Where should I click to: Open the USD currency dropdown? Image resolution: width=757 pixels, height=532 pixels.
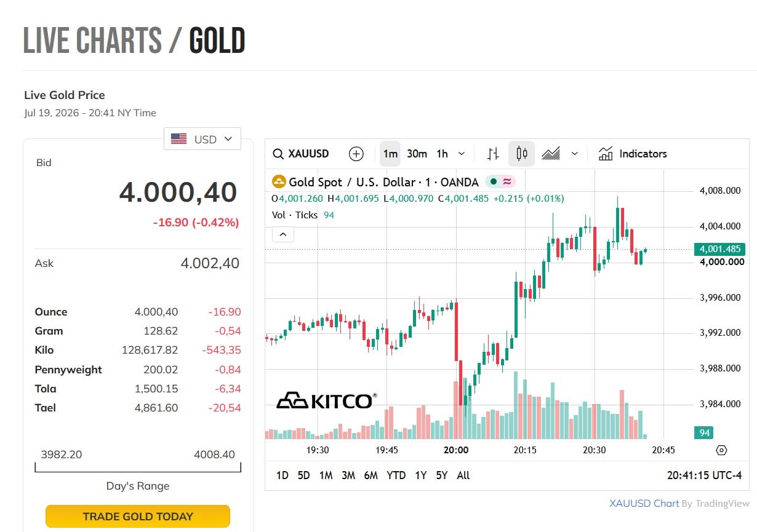[202, 139]
